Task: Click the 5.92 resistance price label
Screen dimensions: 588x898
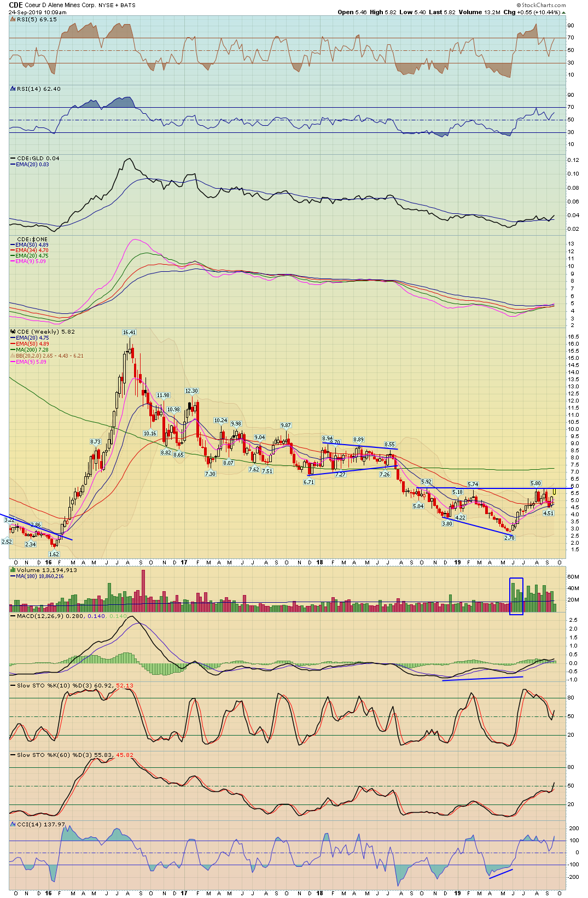Action: 426,482
